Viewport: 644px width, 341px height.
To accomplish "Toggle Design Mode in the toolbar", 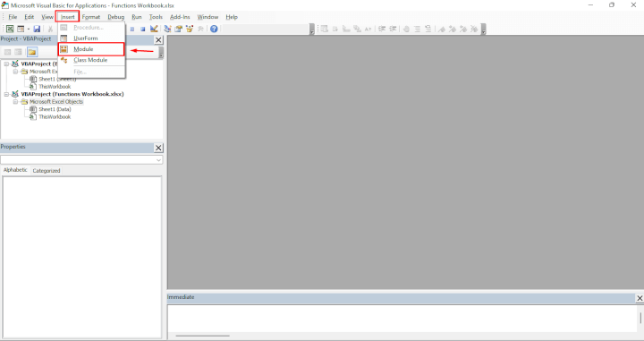I will (x=154, y=29).
